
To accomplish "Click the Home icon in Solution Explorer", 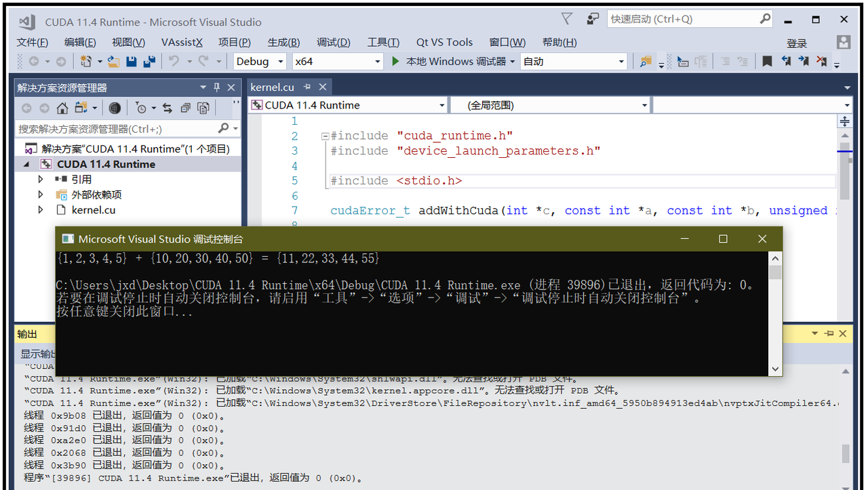I will coord(62,108).
